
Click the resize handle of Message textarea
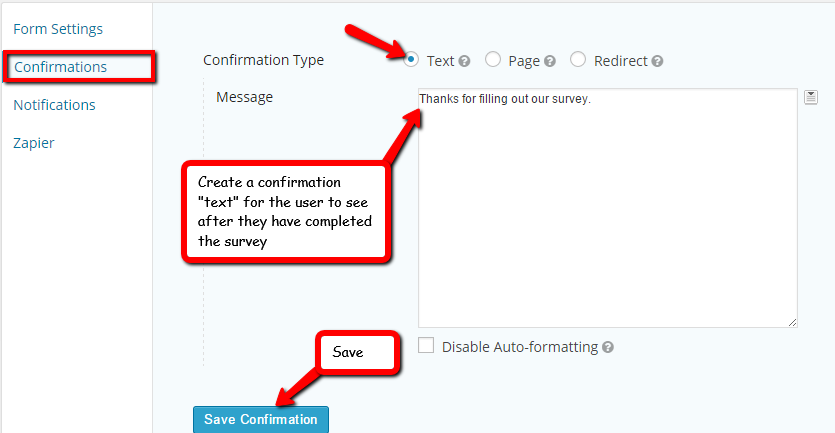(791, 321)
